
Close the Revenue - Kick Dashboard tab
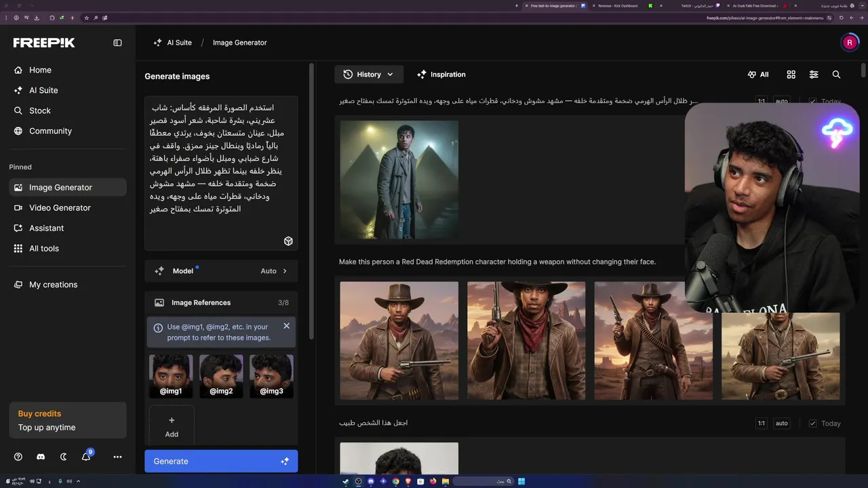pyautogui.click(x=594, y=5)
